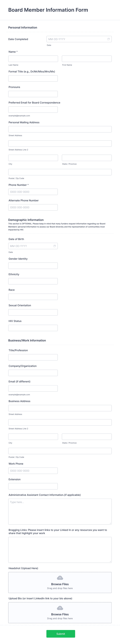Image resolution: width=120 pixels, height=644 pixels.
Task: Click Browse Files under Upload Bio
Action: 60,614
